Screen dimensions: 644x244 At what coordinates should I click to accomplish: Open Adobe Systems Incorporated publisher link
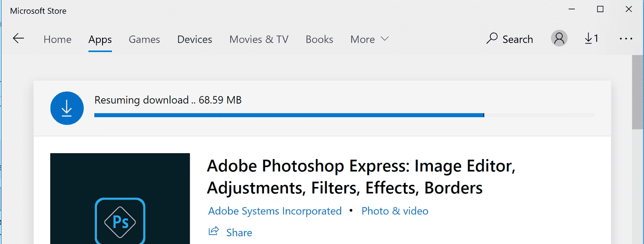click(275, 211)
